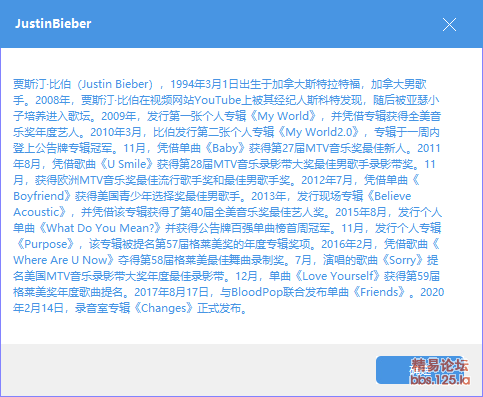Click the birth date "1994年3月1日" text
Viewport: 483px width, 397px height.
point(204,84)
